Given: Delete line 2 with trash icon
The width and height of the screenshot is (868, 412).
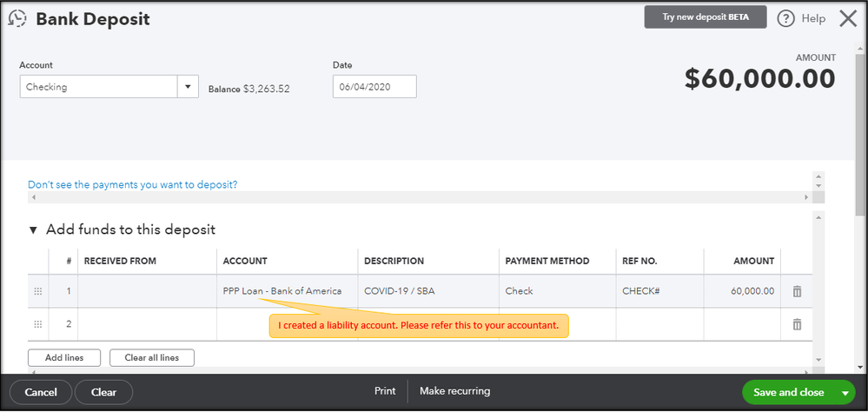Looking at the screenshot, I should point(797,324).
